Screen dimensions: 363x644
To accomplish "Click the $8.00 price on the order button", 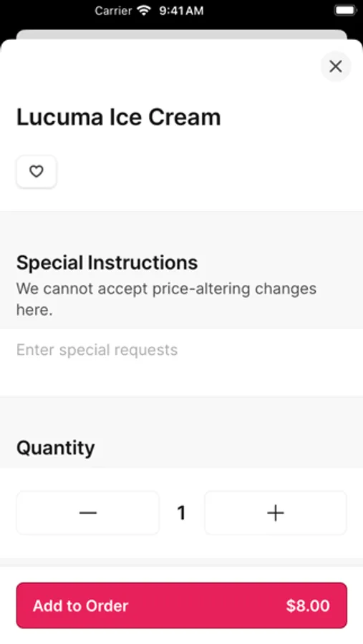I will click(x=308, y=605).
